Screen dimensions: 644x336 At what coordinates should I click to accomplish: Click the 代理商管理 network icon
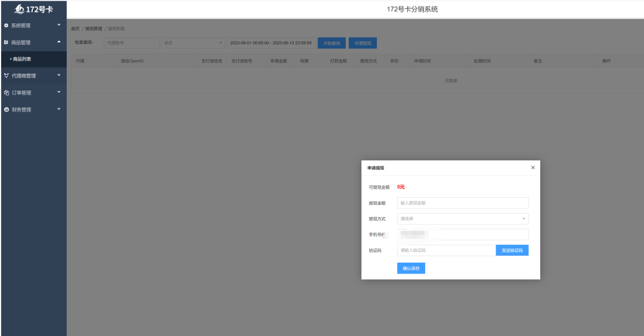point(6,76)
